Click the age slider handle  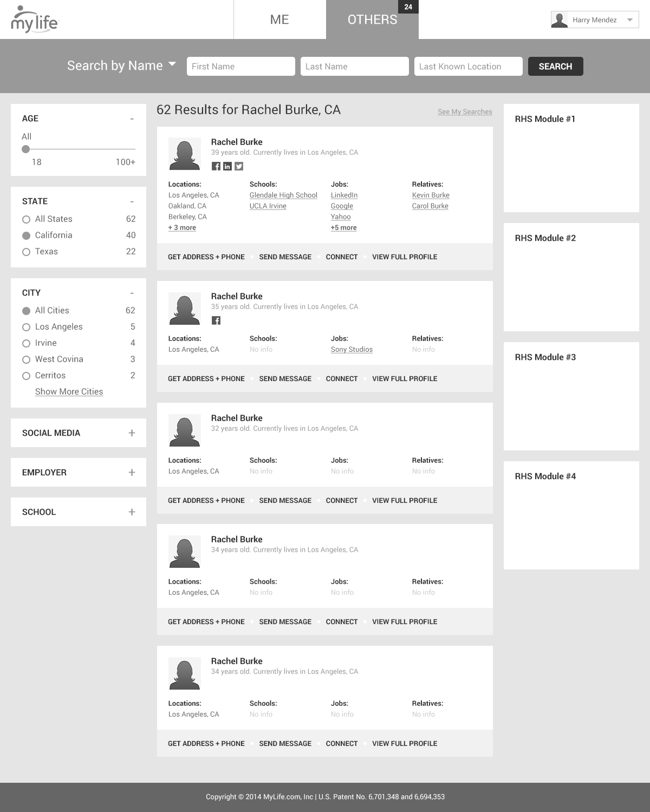(x=25, y=149)
